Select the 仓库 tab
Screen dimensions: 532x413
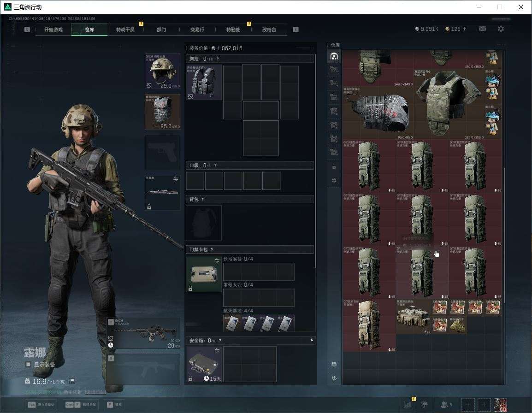coord(89,29)
